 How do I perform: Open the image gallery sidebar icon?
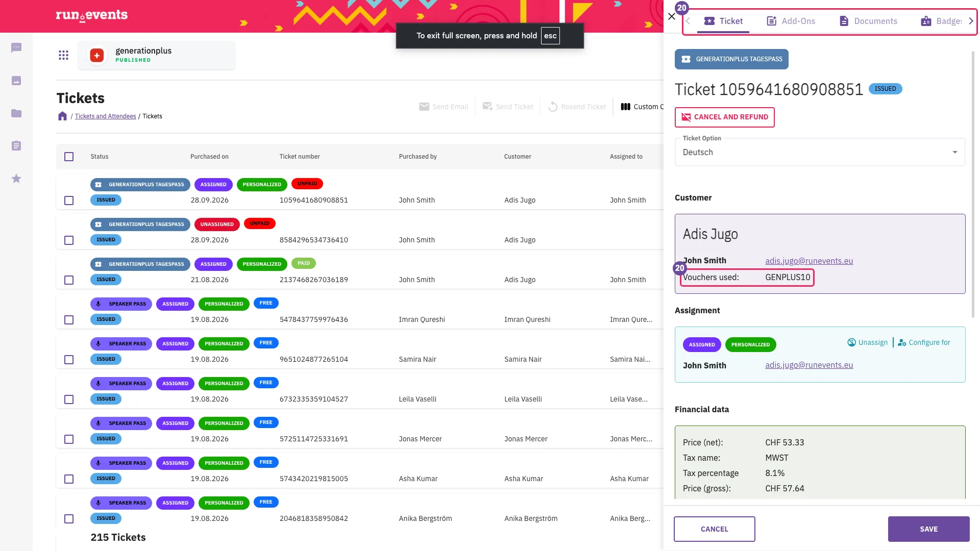click(16, 81)
